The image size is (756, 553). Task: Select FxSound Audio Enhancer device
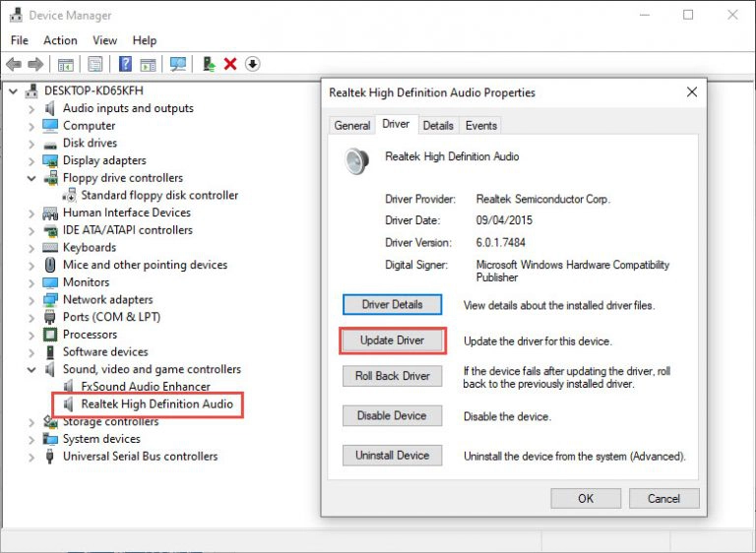tap(146, 387)
